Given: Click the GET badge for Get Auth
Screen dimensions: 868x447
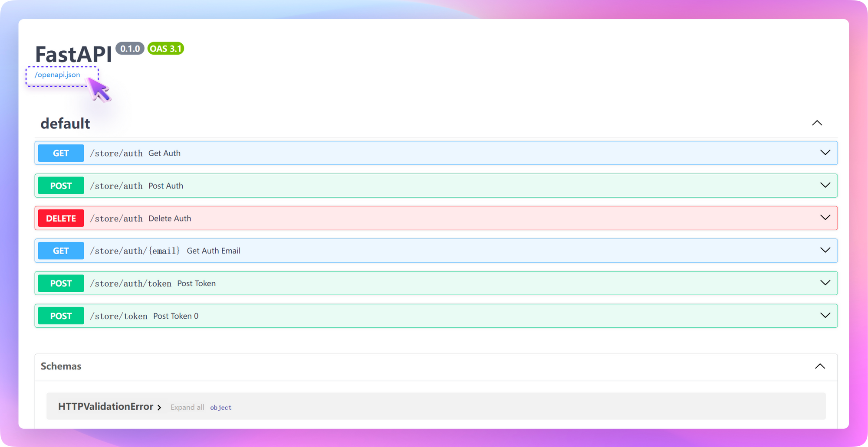Looking at the screenshot, I should 61,153.
